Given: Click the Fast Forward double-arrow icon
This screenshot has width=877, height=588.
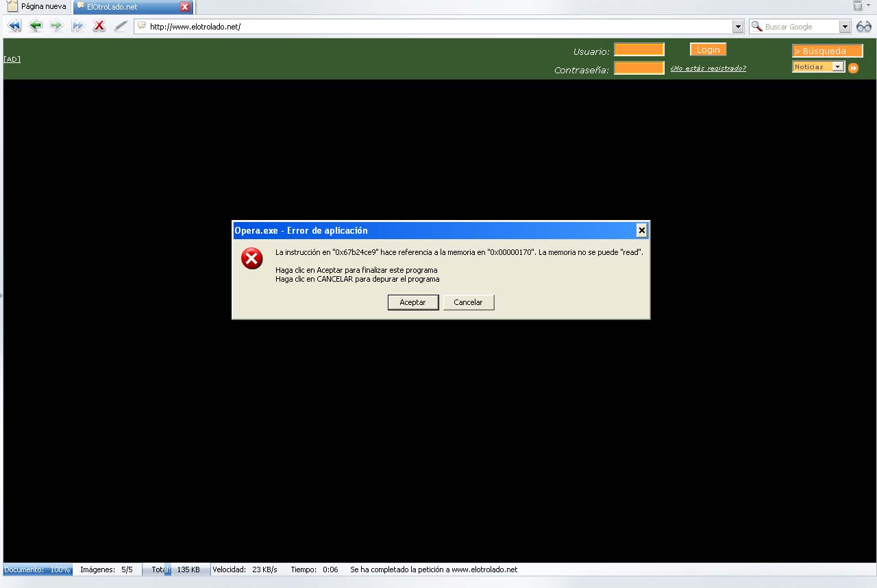Looking at the screenshot, I should [x=77, y=26].
